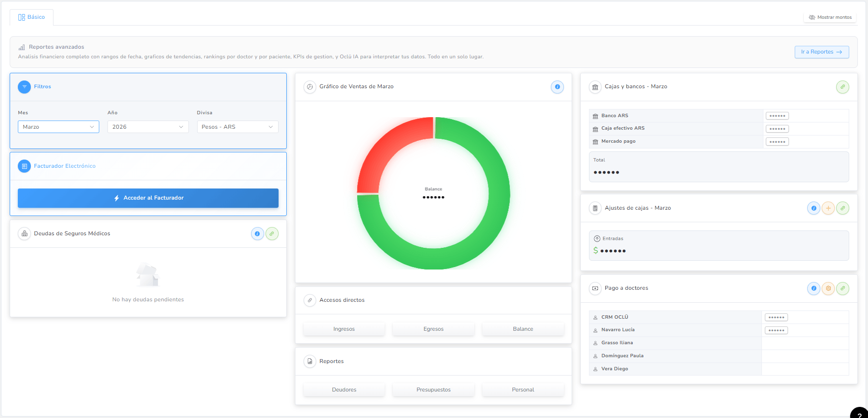This screenshot has height=418, width=868.
Task: Open the settings gear in Pago a doctores
Action: coord(828,288)
